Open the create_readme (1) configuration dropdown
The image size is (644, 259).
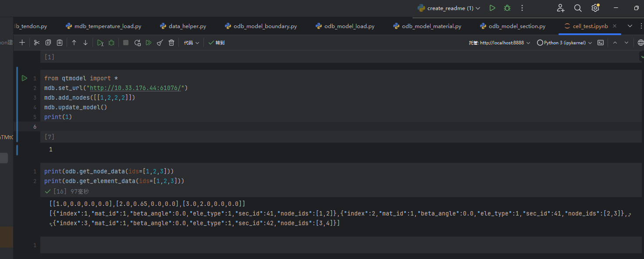click(x=448, y=8)
